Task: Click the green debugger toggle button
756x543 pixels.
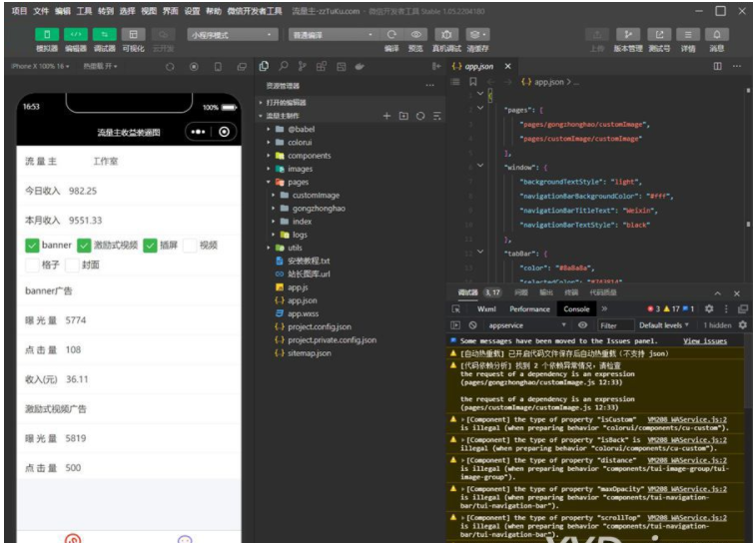Action: pos(104,34)
